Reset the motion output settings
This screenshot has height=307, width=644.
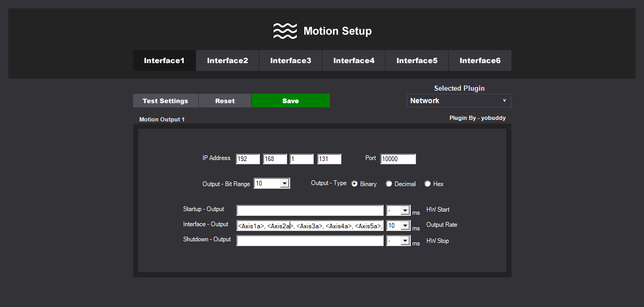click(x=225, y=101)
